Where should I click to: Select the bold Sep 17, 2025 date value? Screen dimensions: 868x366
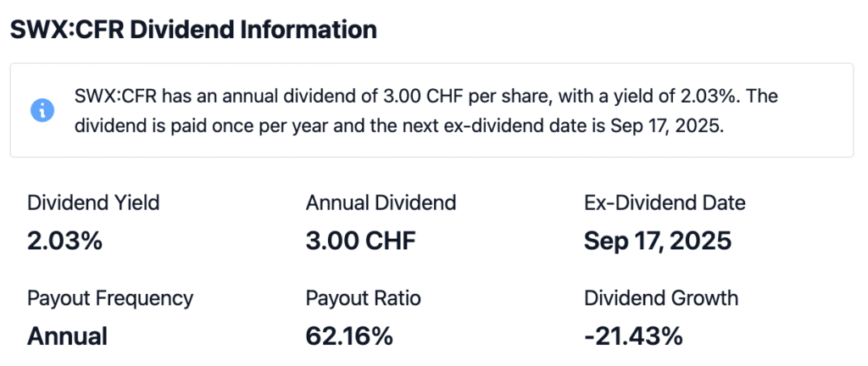657,241
